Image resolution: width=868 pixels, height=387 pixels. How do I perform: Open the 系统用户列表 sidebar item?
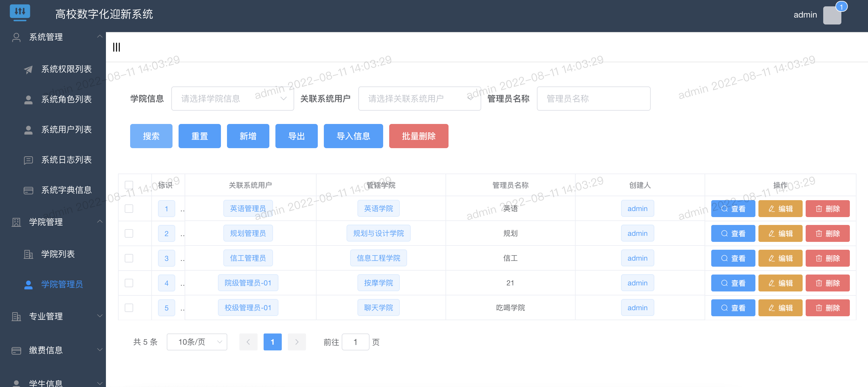point(66,130)
